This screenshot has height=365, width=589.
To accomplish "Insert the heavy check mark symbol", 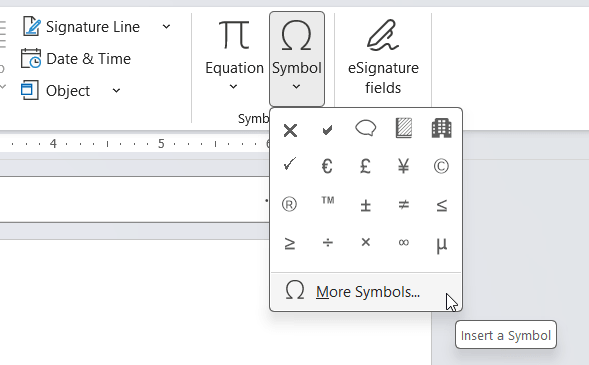I will point(328,130).
